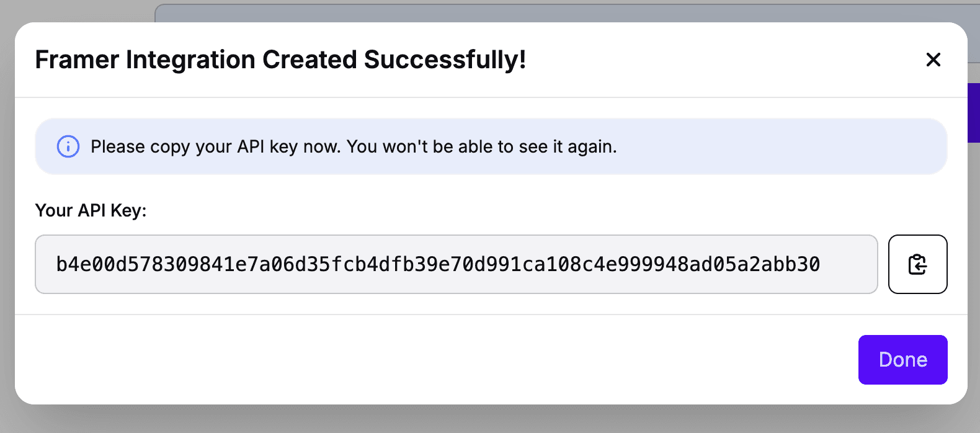Click the dimmed backdrop left of the dialog
The width and height of the screenshot is (980, 433).
7,217
